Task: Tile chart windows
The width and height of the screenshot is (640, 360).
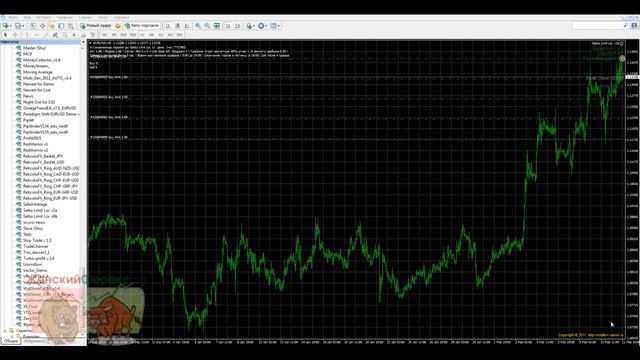Action: (217, 26)
